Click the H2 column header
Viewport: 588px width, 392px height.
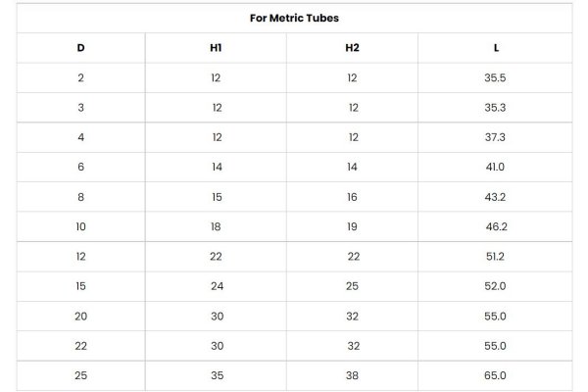tap(352, 48)
